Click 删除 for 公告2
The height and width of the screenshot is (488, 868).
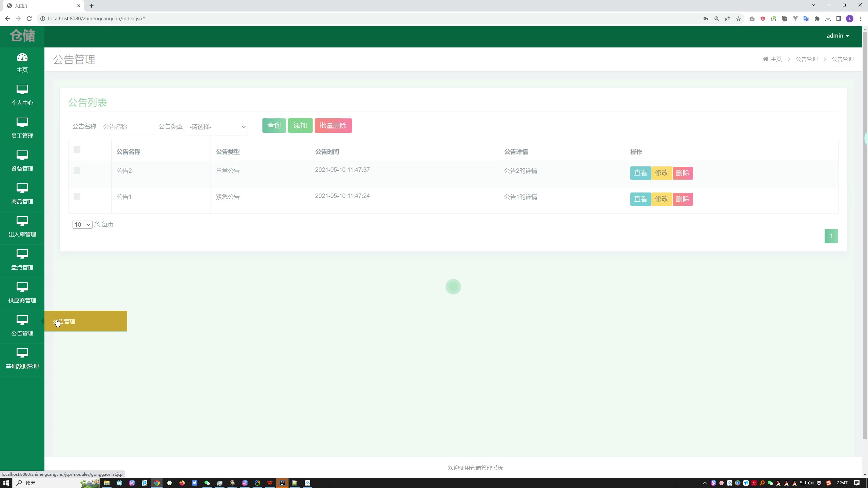pyautogui.click(x=683, y=173)
